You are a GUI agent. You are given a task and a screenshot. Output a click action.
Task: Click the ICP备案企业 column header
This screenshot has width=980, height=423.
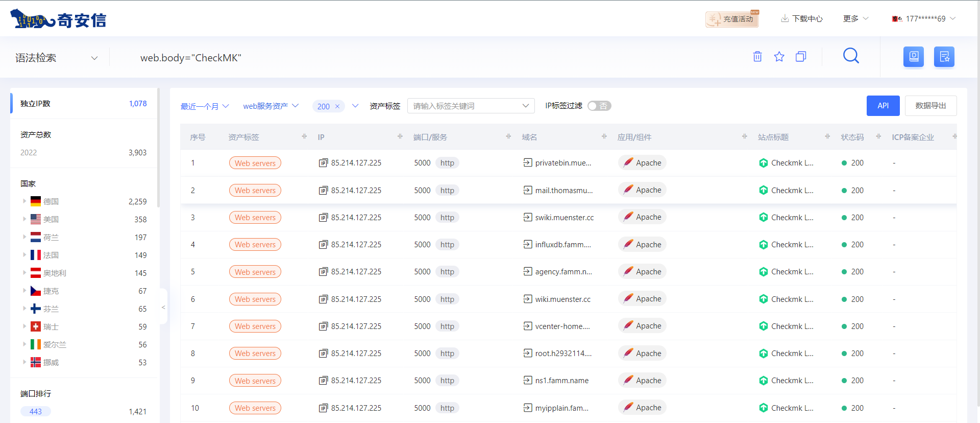913,137
